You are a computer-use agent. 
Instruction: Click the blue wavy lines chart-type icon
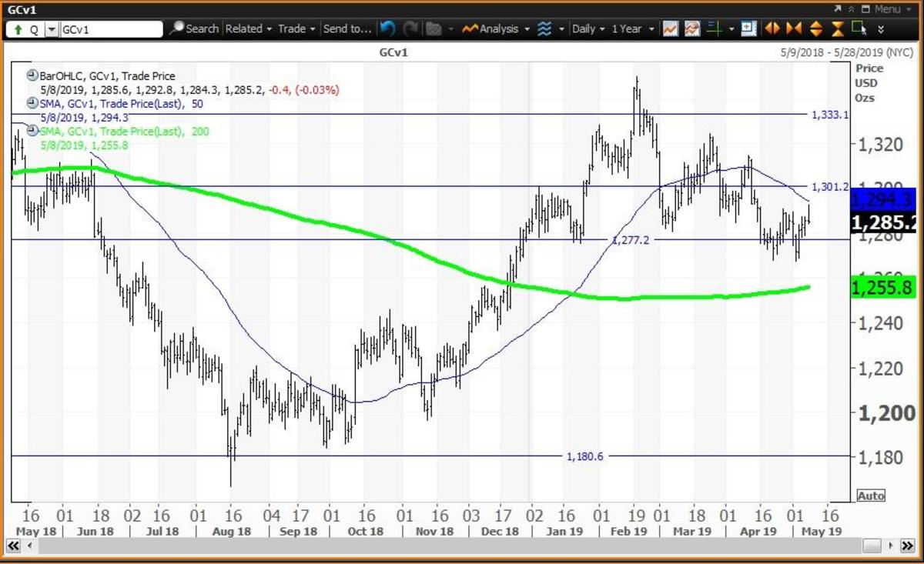545,28
